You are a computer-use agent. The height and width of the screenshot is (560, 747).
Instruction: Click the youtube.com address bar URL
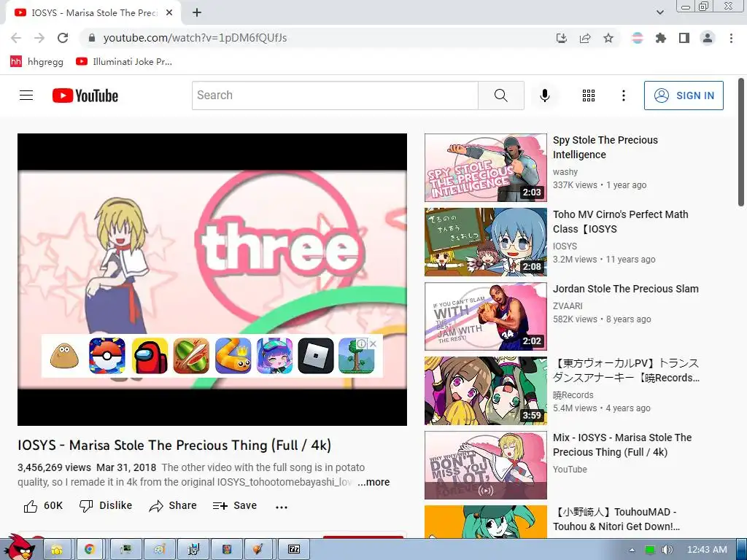(195, 38)
